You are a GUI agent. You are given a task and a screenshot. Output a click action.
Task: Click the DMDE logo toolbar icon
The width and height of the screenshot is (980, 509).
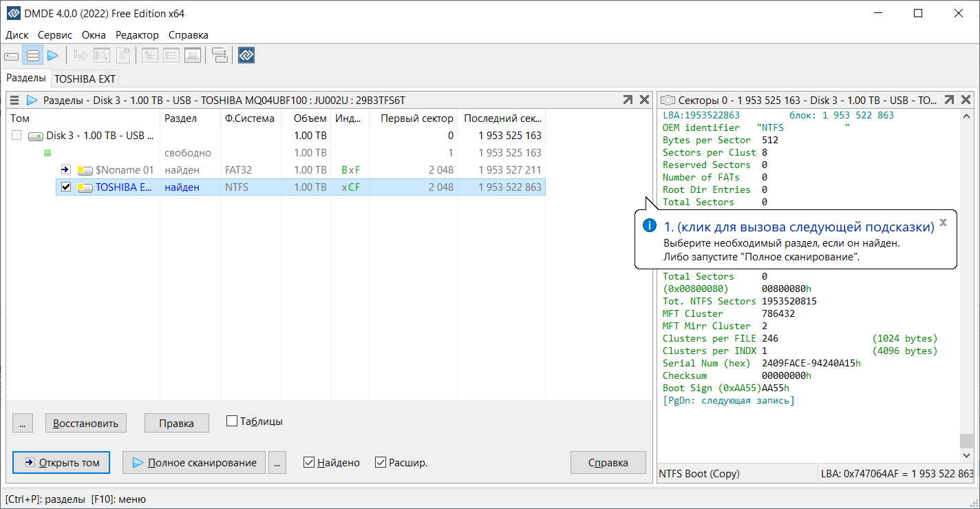(x=246, y=55)
